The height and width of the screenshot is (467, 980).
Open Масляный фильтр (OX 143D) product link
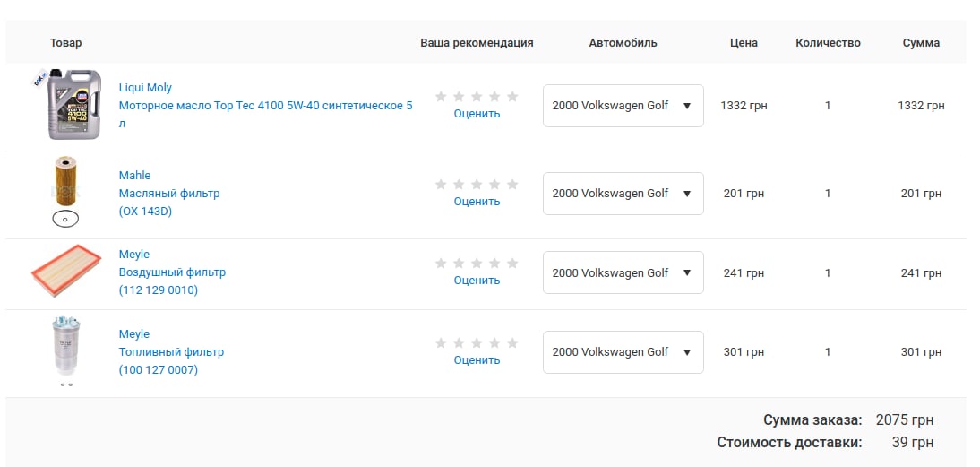[x=169, y=203]
